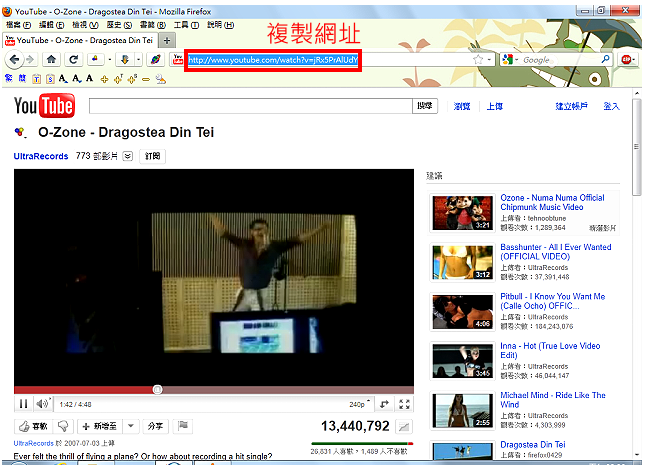Click the clipboard S icon
The height and width of the screenshot is (470, 650).
pos(50,79)
